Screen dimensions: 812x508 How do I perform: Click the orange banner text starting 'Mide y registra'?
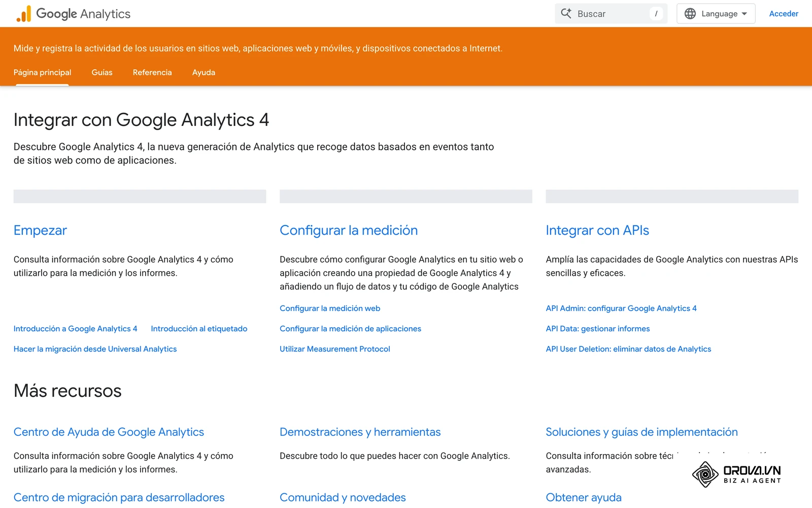pyautogui.click(x=258, y=48)
